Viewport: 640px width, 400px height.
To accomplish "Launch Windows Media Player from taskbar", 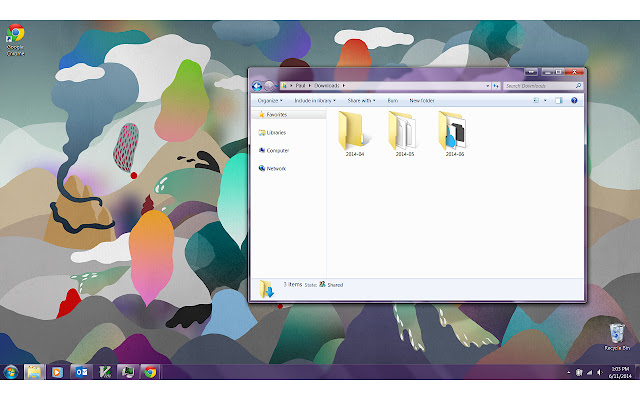I will click(x=58, y=372).
